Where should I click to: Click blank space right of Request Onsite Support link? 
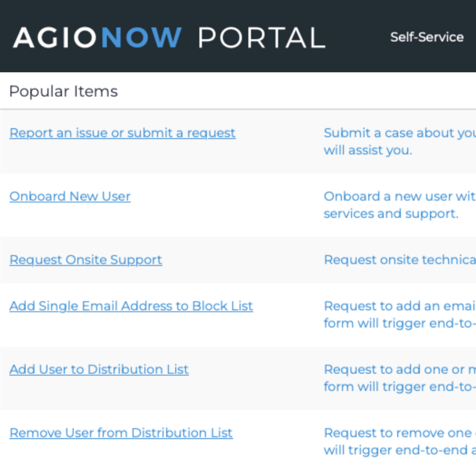click(242, 260)
